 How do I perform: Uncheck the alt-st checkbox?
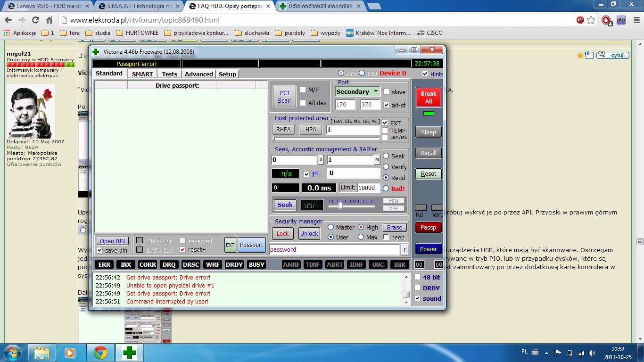[387, 105]
